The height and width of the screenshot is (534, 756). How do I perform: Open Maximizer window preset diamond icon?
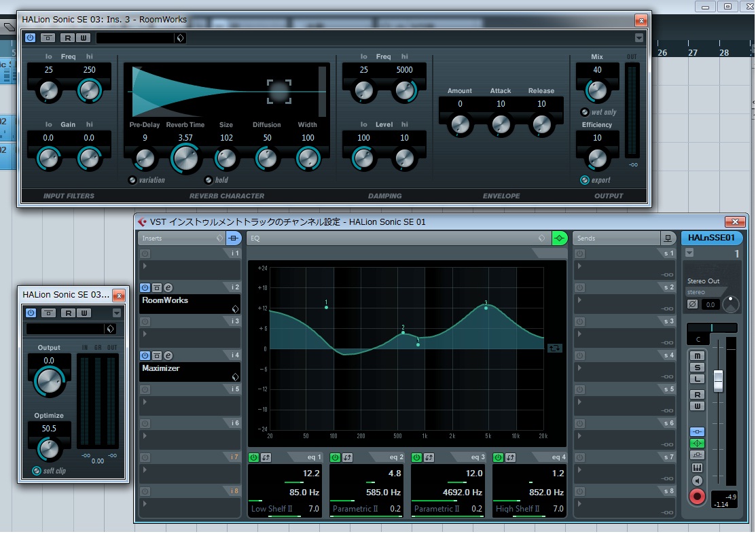click(x=111, y=329)
